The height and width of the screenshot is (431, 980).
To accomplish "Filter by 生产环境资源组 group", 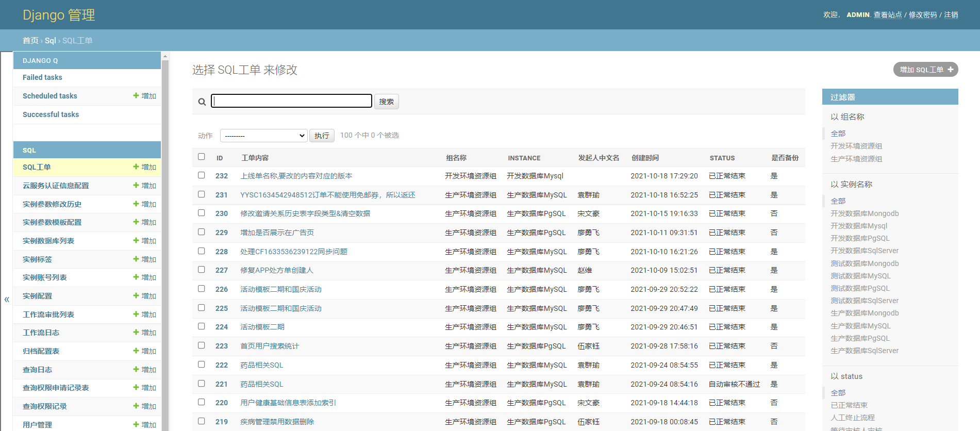I will [856, 159].
